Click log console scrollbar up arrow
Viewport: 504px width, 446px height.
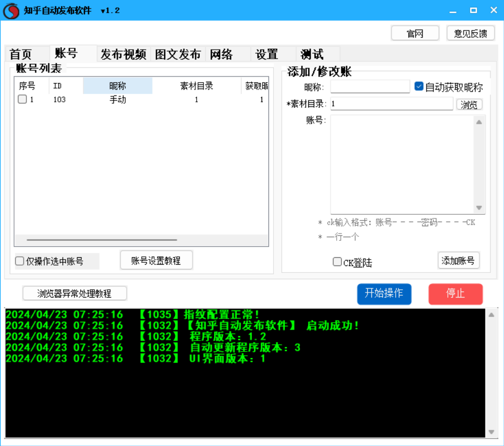492,315
